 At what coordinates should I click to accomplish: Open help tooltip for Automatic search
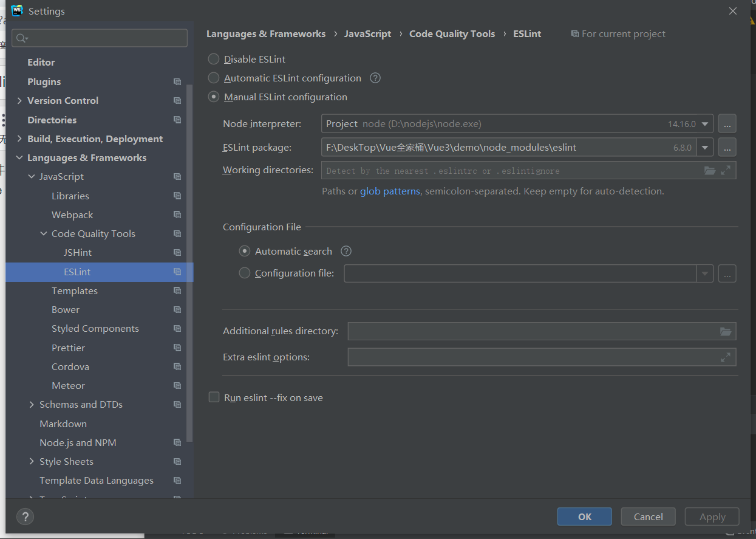pyautogui.click(x=346, y=251)
